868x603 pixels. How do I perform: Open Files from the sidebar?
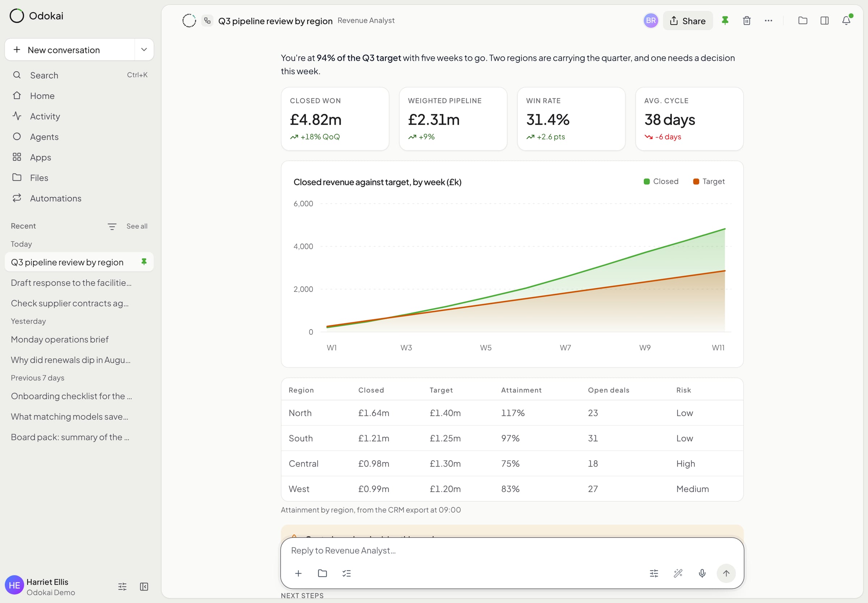(x=79, y=178)
